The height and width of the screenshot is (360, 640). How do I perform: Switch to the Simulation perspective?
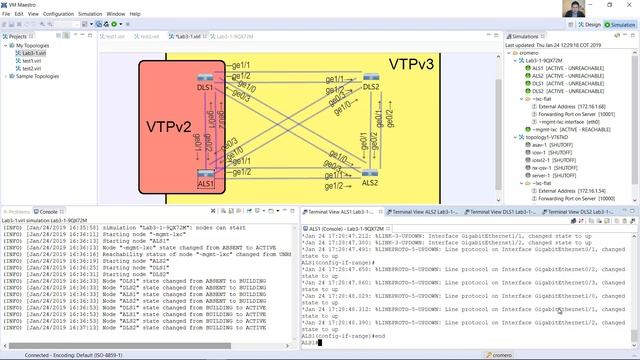click(x=620, y=24)
